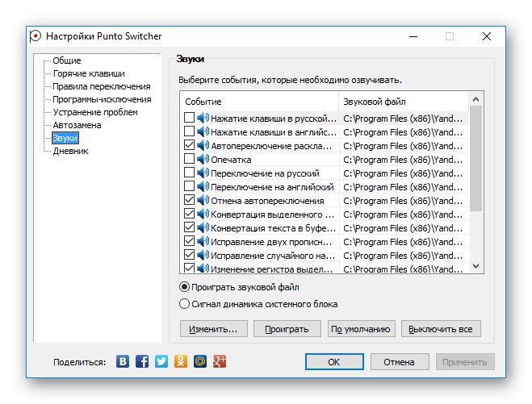
Task: Click speaker icon for Конвертация выделенного
Action: (x=203, y=214)
